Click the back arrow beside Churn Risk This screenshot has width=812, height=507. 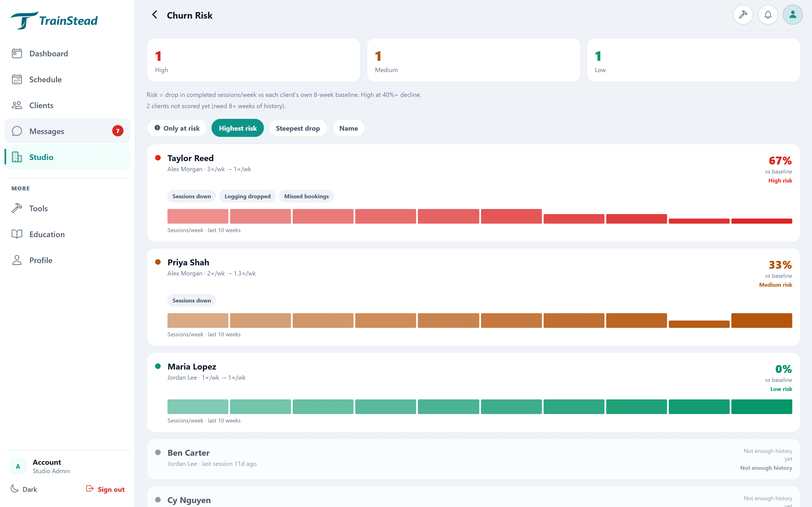(x=154, y=15)
